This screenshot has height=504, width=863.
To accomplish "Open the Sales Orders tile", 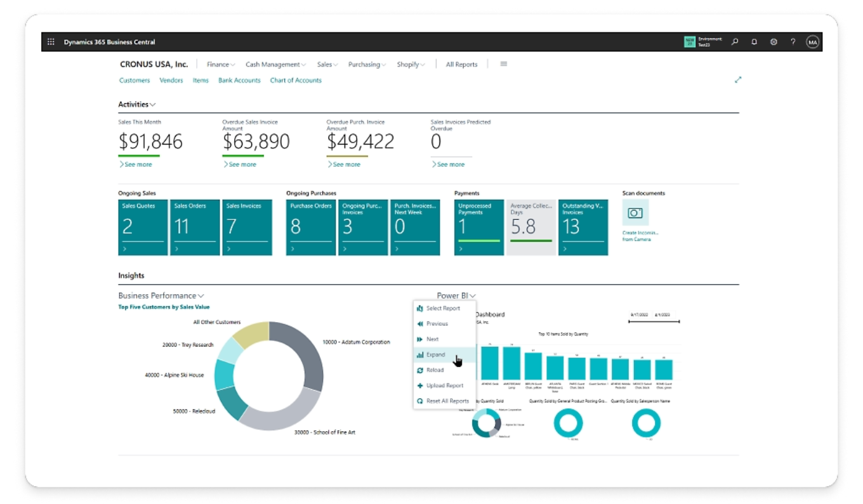I will point(195,227).
